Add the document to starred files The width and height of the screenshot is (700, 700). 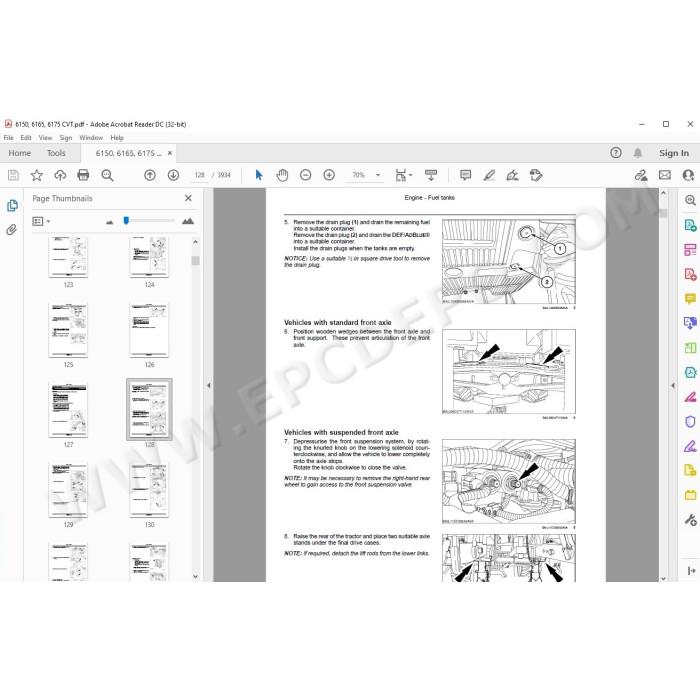[x=37, y=175]
